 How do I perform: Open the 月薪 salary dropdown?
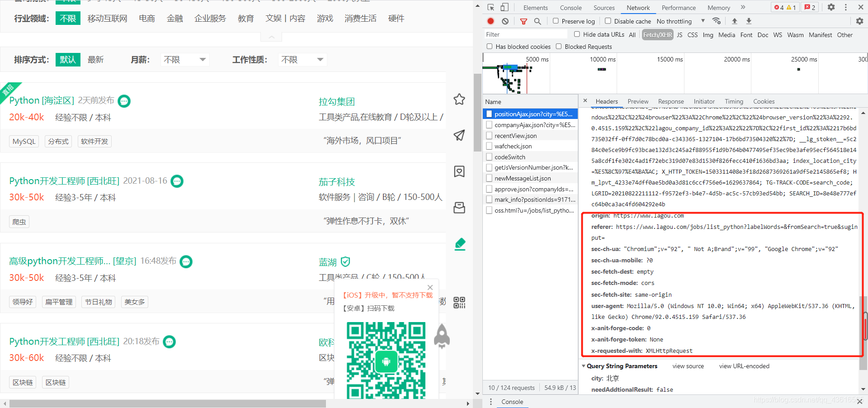(184, 59)
